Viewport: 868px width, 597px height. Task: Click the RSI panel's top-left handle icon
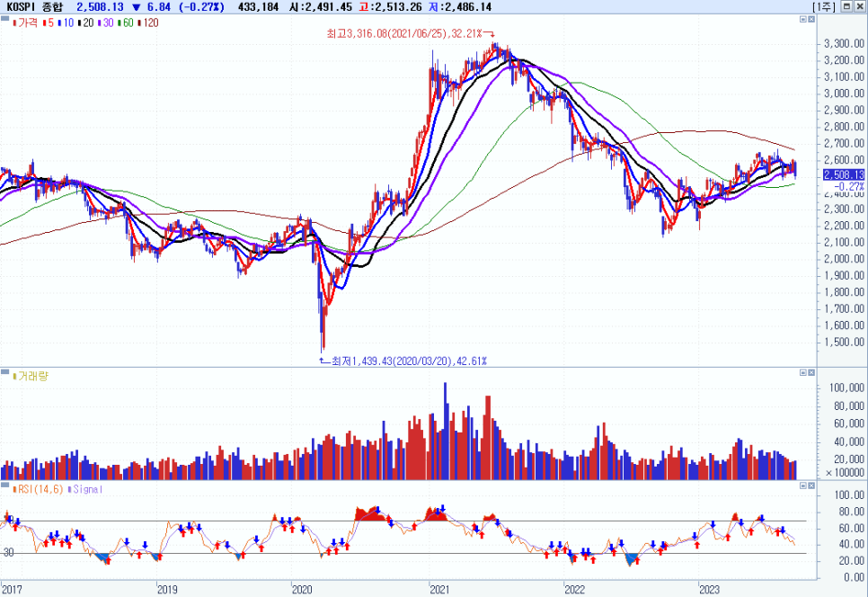[5, 485]
